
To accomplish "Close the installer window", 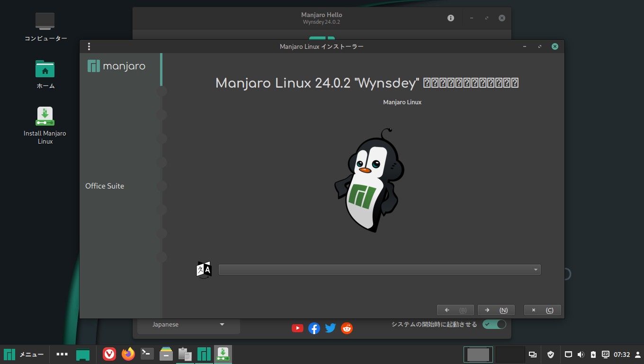I will (555, 46).
